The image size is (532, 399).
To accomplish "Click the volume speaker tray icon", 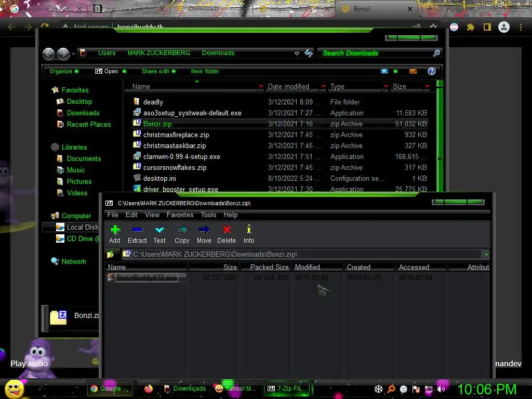I will point(441,389).
